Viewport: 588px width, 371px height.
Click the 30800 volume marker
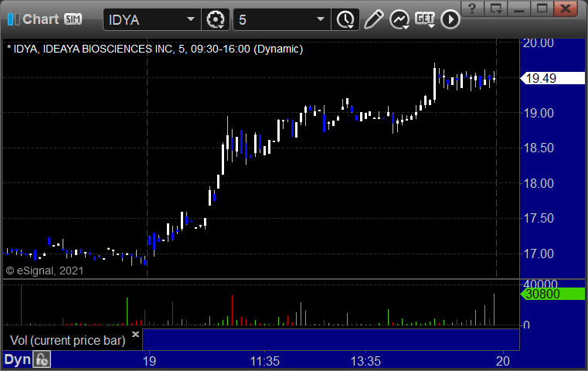click(552, 294)
